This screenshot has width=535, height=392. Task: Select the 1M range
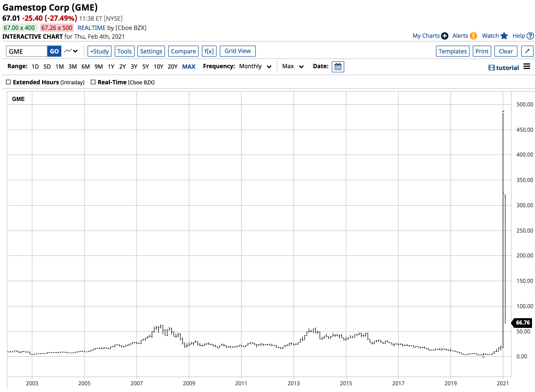click(60, 66)
